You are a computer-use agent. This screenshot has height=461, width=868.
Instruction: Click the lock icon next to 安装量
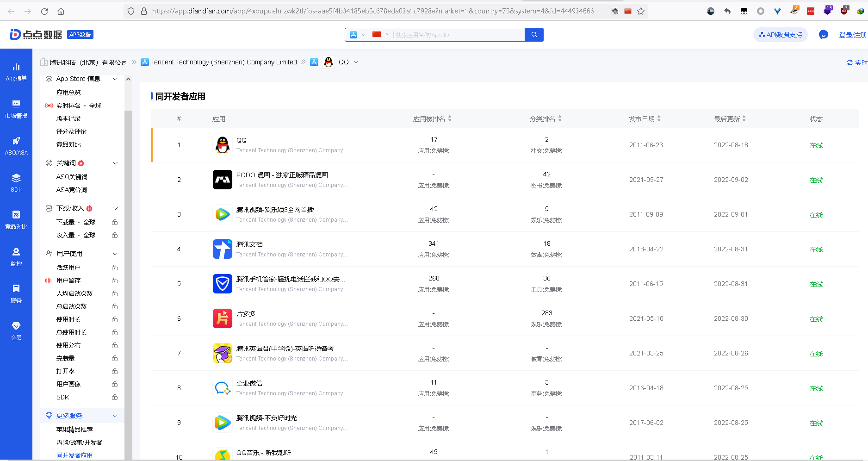click(115, 358)
